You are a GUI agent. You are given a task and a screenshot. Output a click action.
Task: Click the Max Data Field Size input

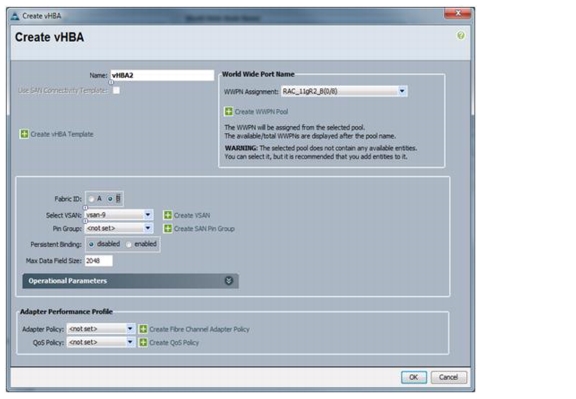(99, 261)
